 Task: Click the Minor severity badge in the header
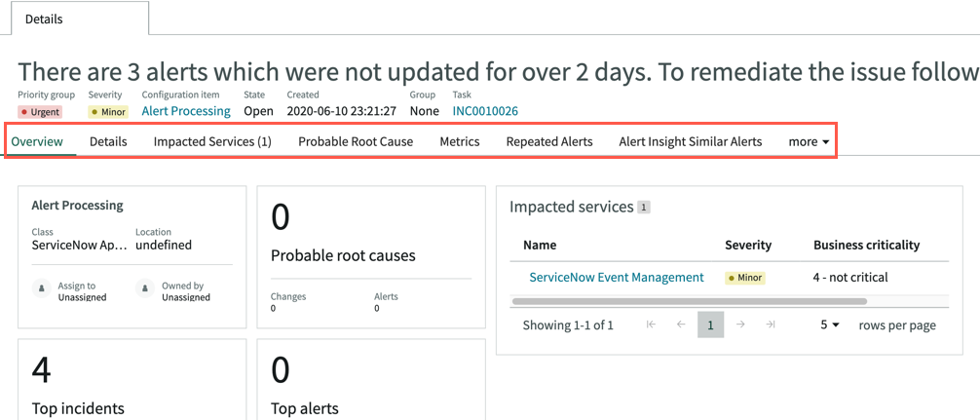(x=108, y=112)
